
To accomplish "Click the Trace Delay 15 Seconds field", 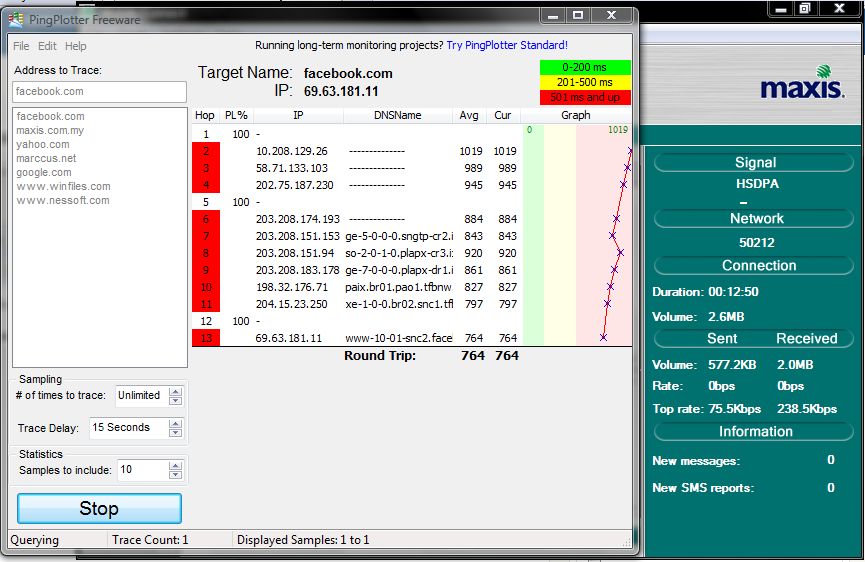I will (129, 427).
